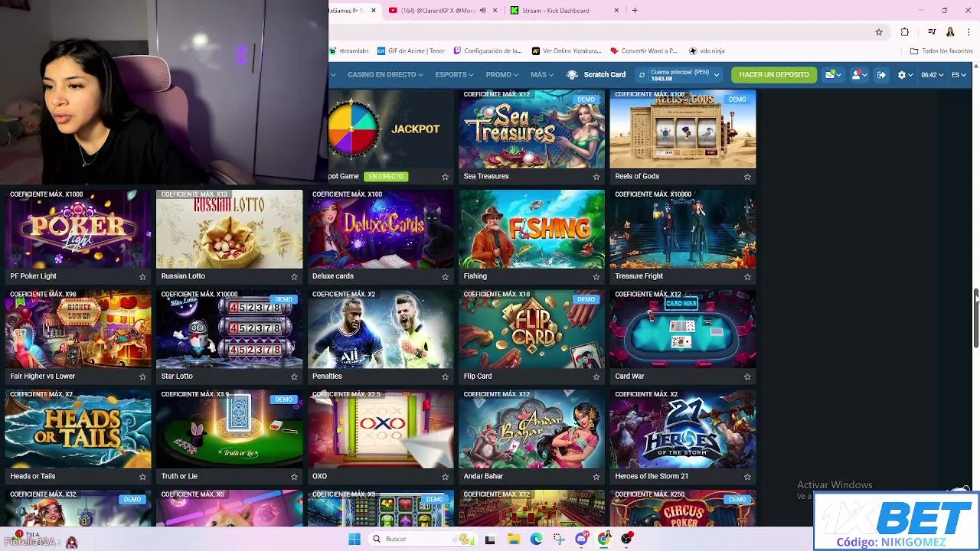Favorite the Andar Bahar star
This screenshot has width=980, height=551.
pyautogui.click(x=596, y=477)
